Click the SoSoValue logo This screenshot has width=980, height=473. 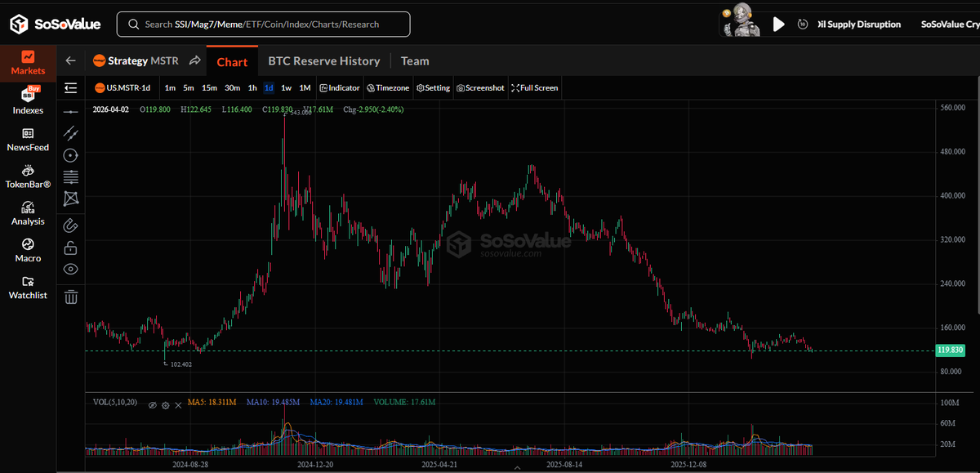[55, 25]
